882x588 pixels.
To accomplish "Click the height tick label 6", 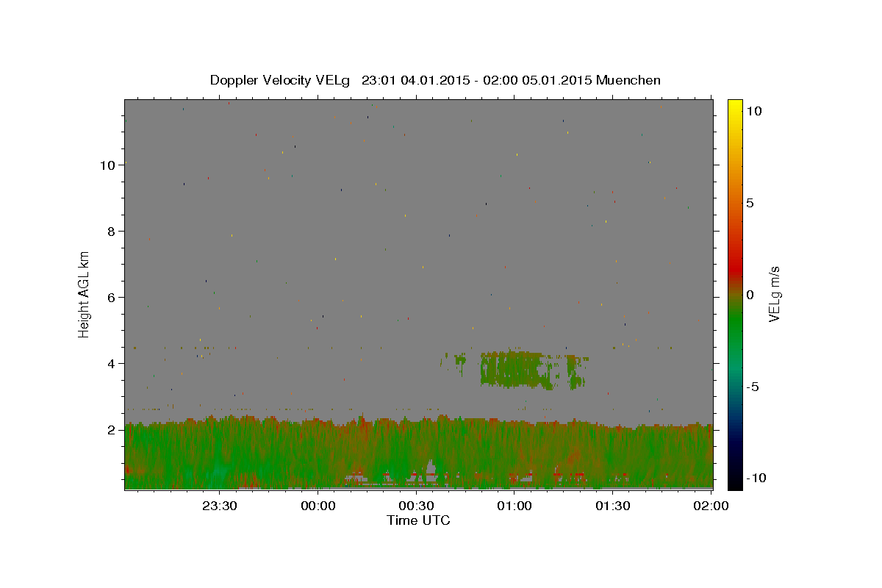I will pyautogui.click(x=112, y=297).
